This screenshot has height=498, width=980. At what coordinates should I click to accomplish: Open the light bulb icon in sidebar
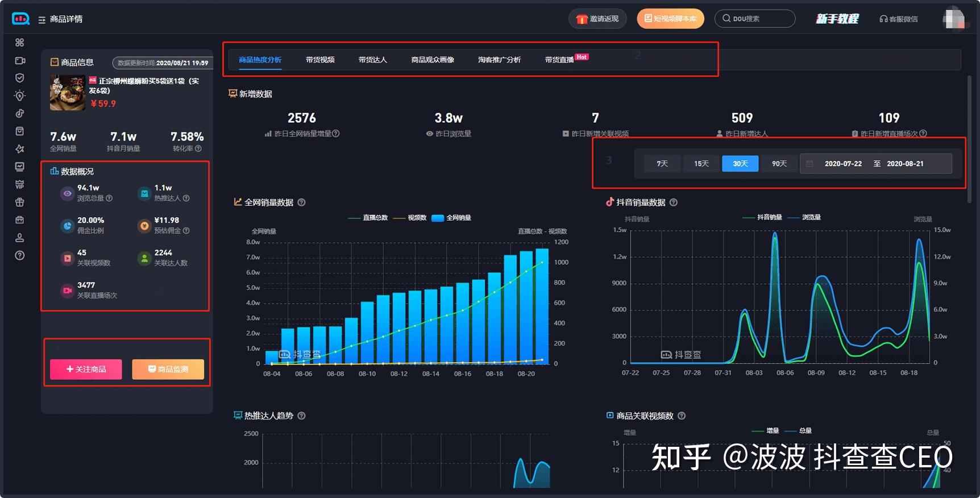point(20,96)
